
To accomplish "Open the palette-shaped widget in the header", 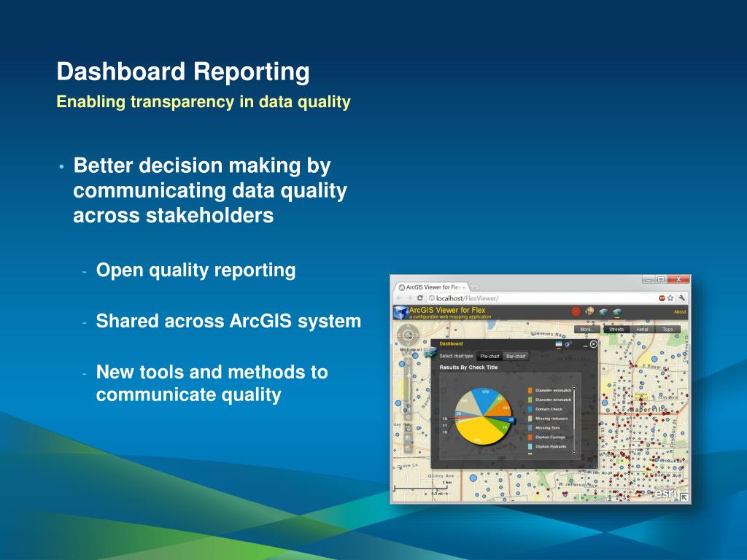I will pos(589,311).
